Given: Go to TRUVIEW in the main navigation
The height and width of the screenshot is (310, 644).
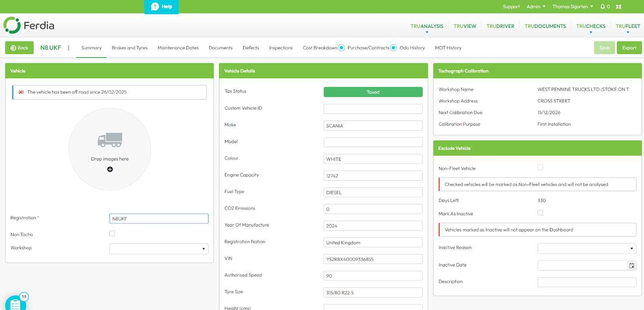Looking at the screenshot, I should click(x=465, y=26).
